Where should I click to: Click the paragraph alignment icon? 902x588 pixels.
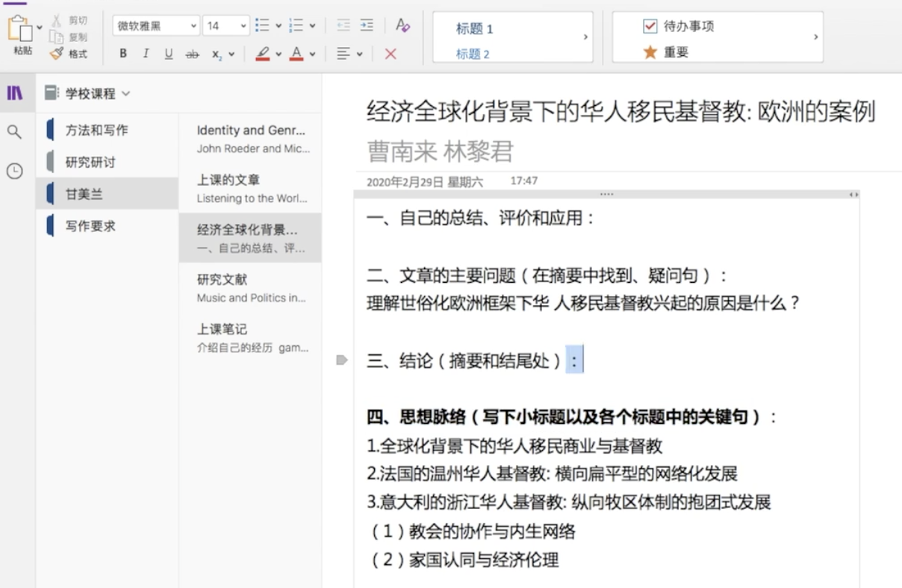coord(343,54)
